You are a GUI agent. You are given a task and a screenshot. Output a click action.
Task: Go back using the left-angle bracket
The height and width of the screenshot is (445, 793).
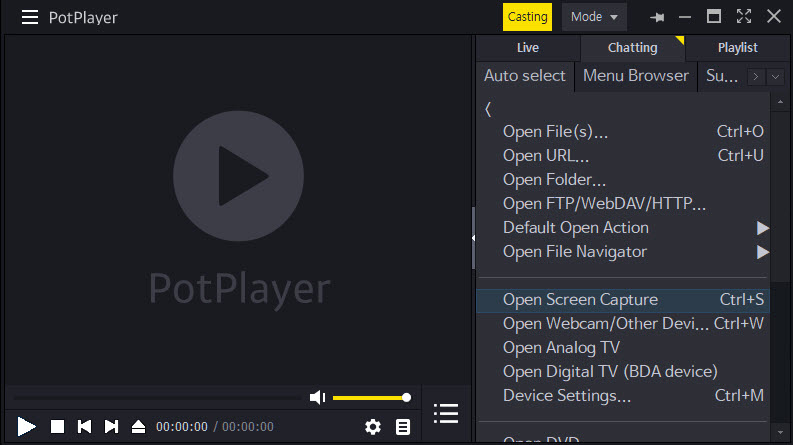coord(488,109)
